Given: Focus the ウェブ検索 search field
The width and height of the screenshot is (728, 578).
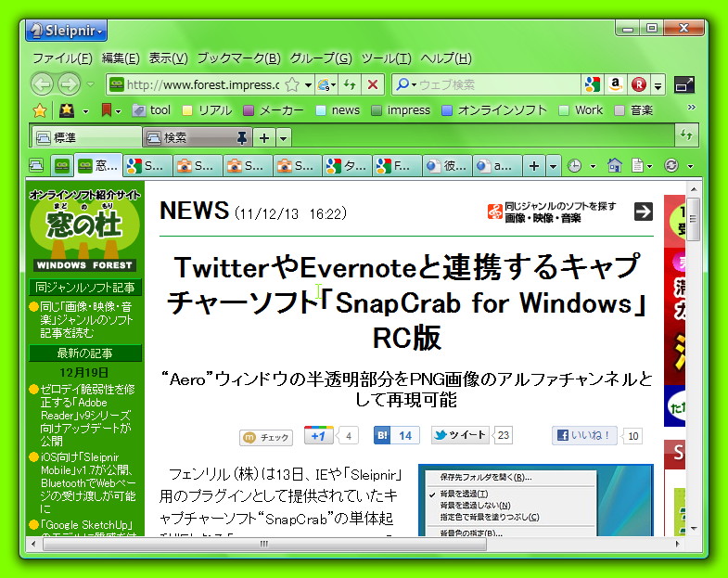Looking at the screenshot, I should [499, 84].
